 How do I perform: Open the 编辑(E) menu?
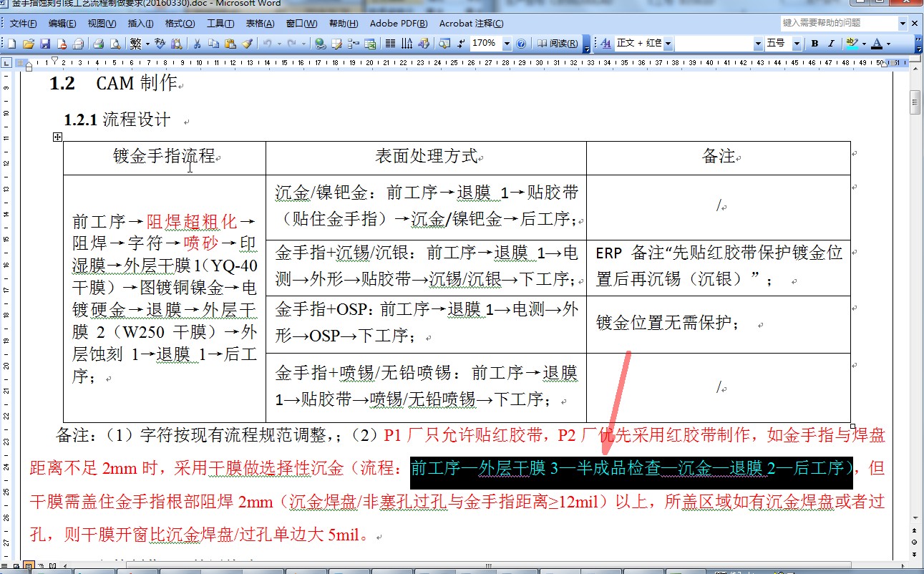[63, 24]
